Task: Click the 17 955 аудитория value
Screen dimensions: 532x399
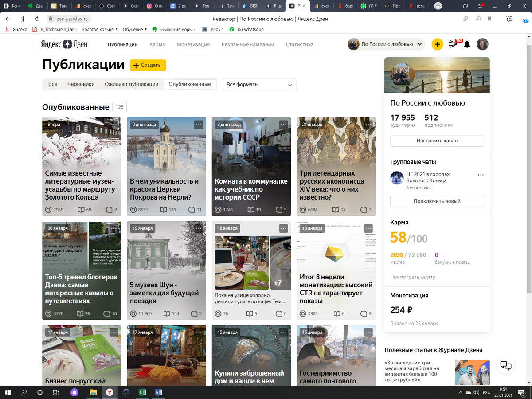Action: pos(403,117)
